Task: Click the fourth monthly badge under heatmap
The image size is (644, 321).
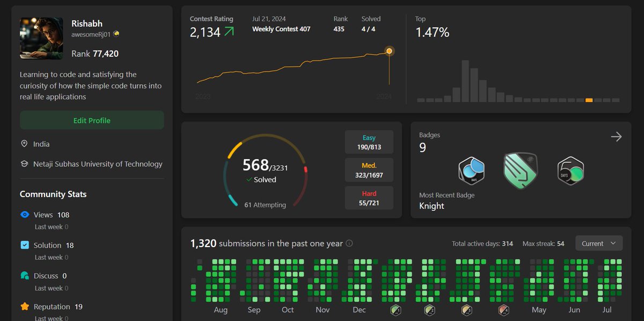Action: (x=503, y=310)
